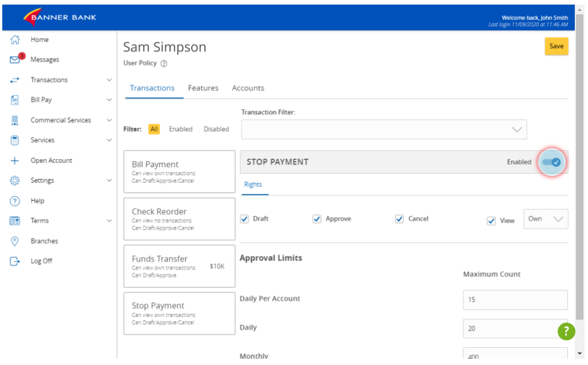Open the View scope dropdown showing Own
This screenshot has width=588, height=365.
pyautogui.click(x=545, y=218)
